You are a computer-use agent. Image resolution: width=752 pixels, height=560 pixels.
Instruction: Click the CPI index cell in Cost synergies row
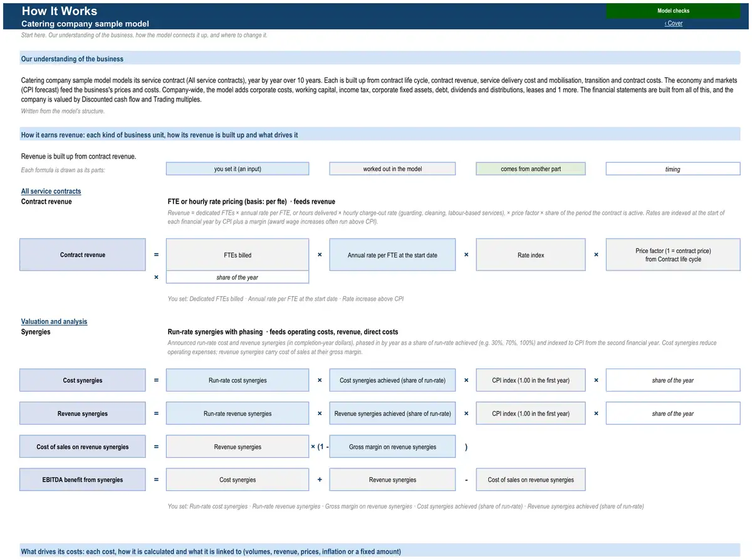click(531, 380)
